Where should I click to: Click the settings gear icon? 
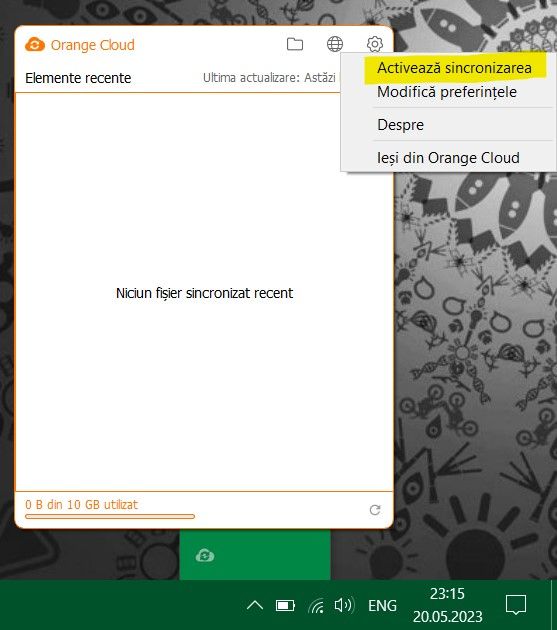(x=375, y=44)
